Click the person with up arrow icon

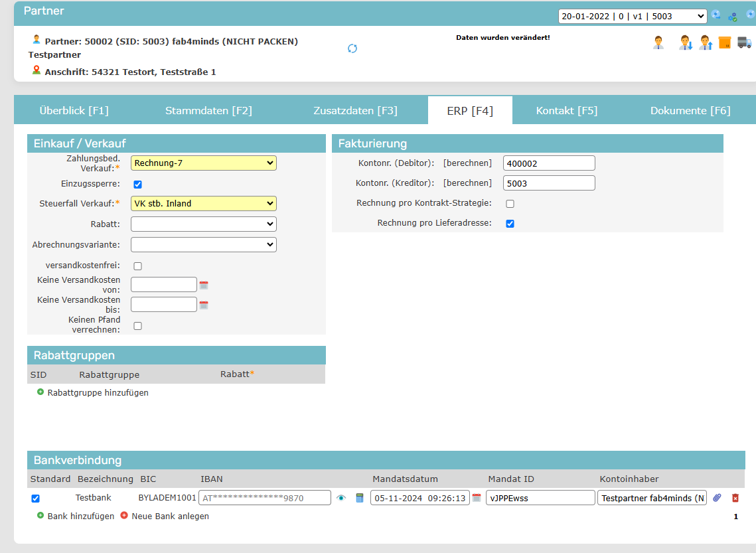(705, 43)
